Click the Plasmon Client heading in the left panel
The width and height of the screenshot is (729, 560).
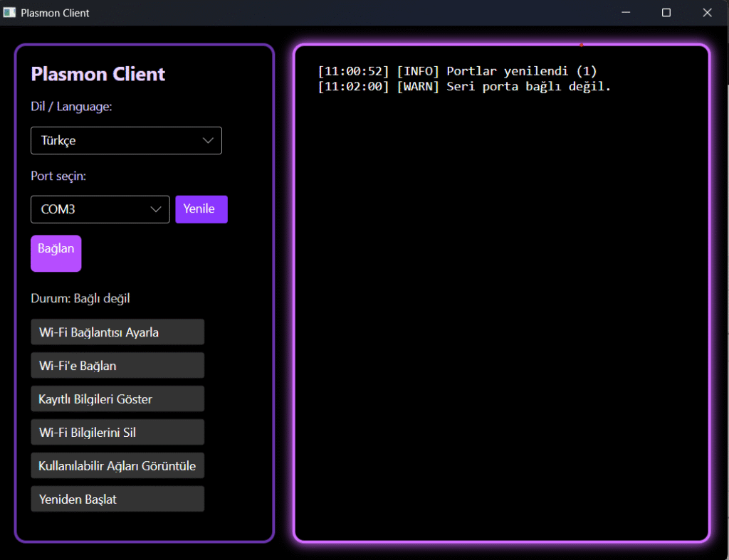point(98,74)
